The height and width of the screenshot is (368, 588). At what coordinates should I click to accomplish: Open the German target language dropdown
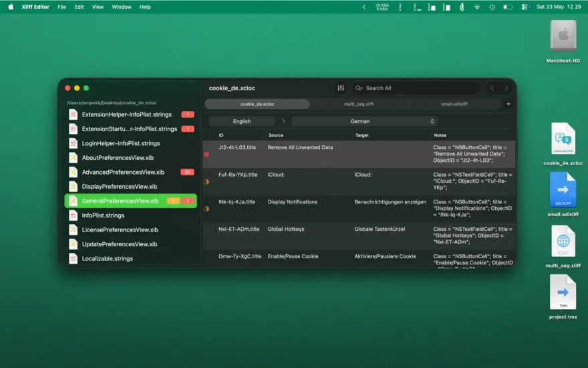click(x=365, y=121)
